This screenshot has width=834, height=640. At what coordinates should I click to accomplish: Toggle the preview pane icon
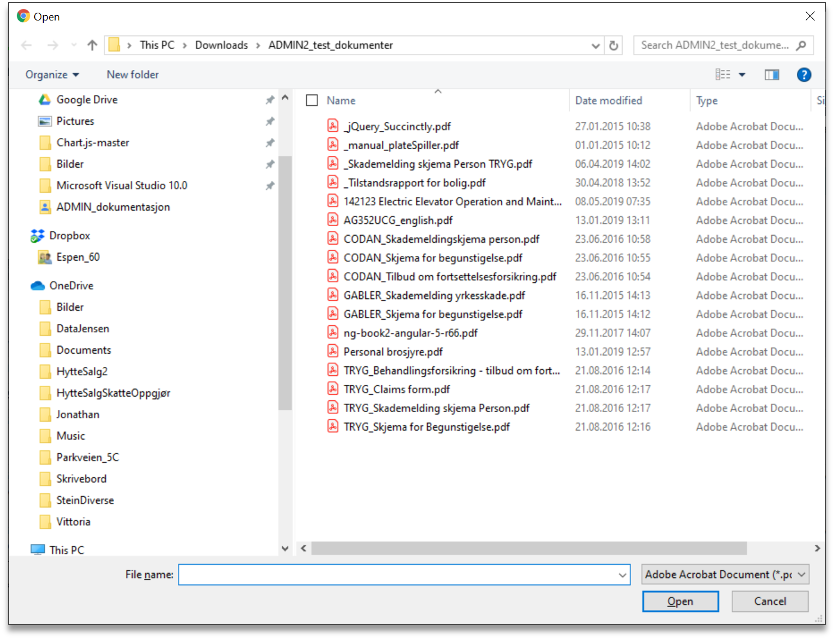[771, 75]
